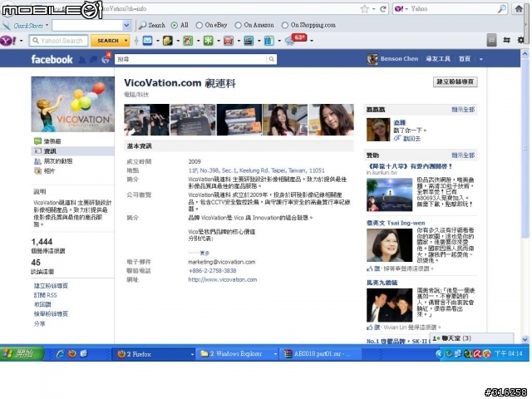532x399 pixels.
Task: Click the toolbar layout list icon
Action: click(x=491, y=40)
